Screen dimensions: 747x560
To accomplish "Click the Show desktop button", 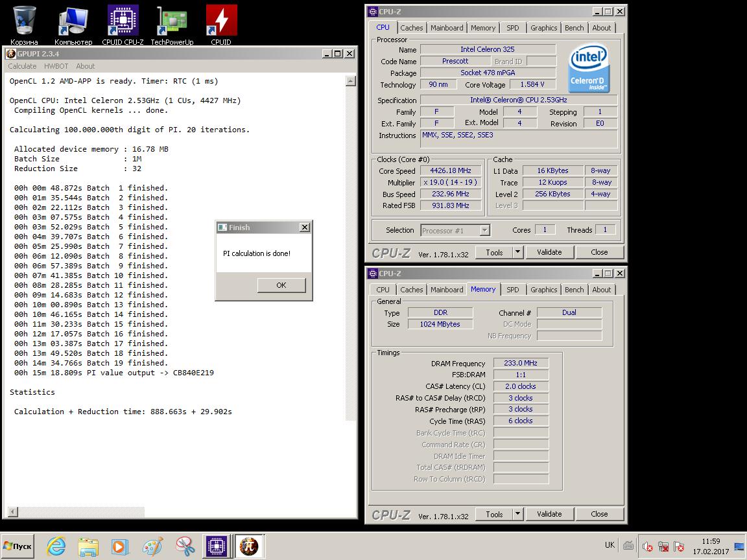I will pos(739,546).
